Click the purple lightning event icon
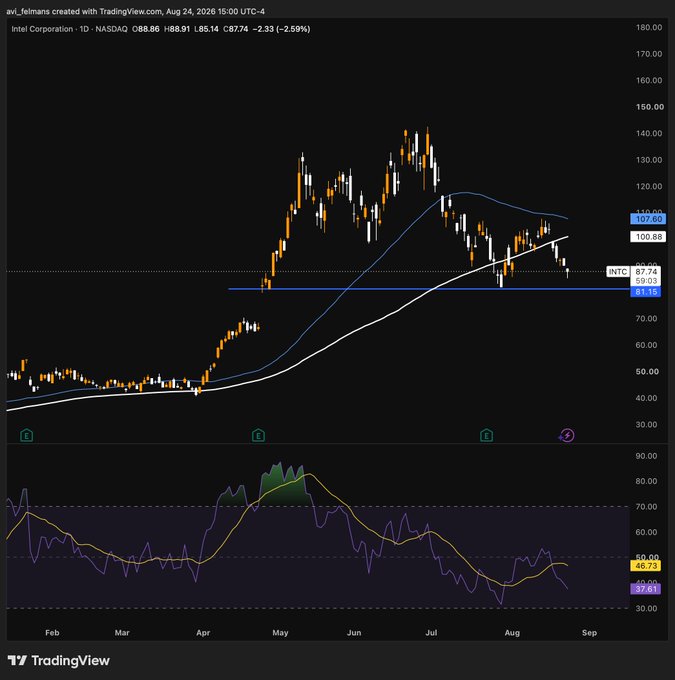Image resolution: width=675 pixels, height=680 pixels. [x=567, y=435]
